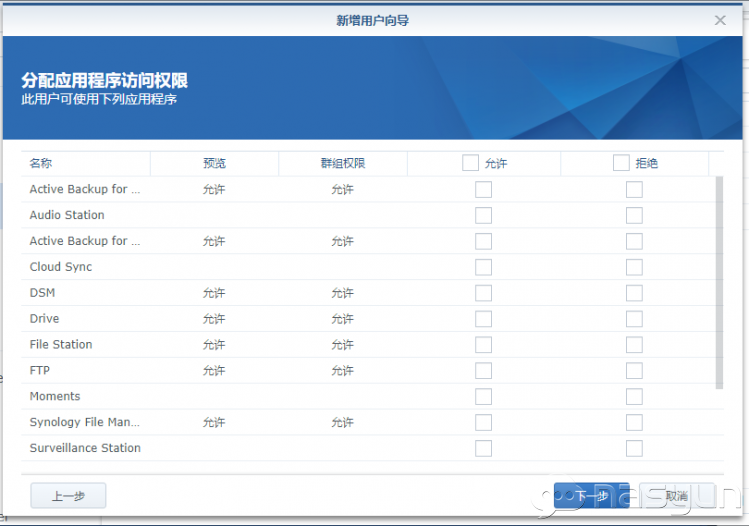Allow Surveillance Station access
749x526 pixels.
483,448
